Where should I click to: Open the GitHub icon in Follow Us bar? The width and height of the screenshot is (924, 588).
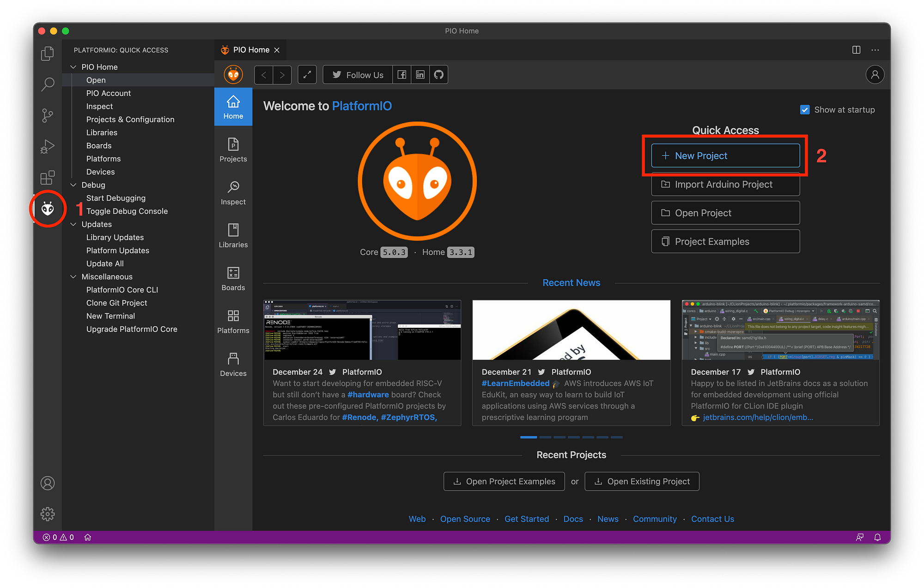[x=438, y=75]
